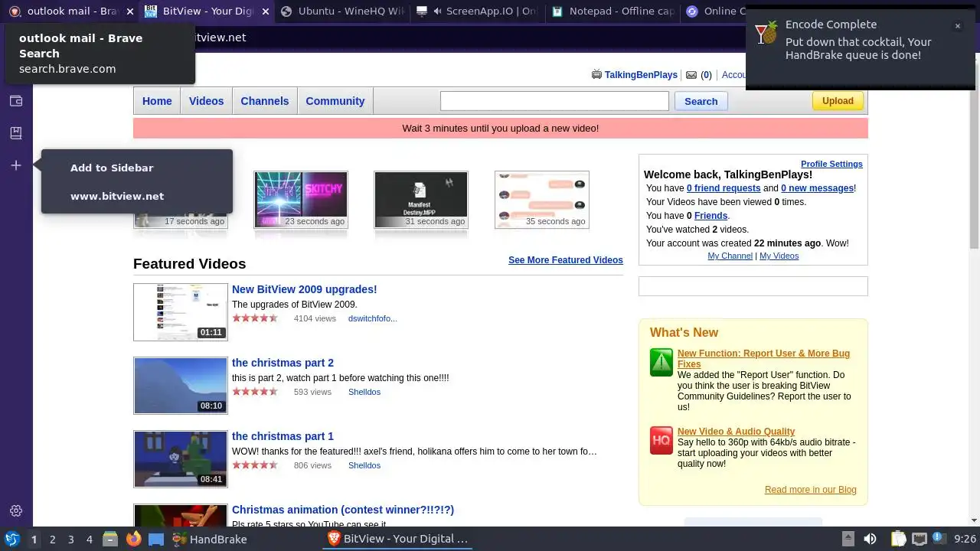Open the Lubuntu start menu icon

pyautogui.click(x=11, y=540)
